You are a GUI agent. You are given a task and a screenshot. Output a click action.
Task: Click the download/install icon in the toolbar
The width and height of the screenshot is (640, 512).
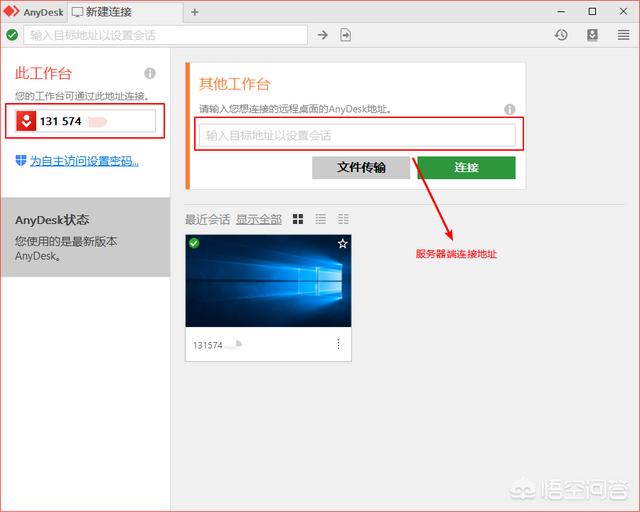pos(592,35)
